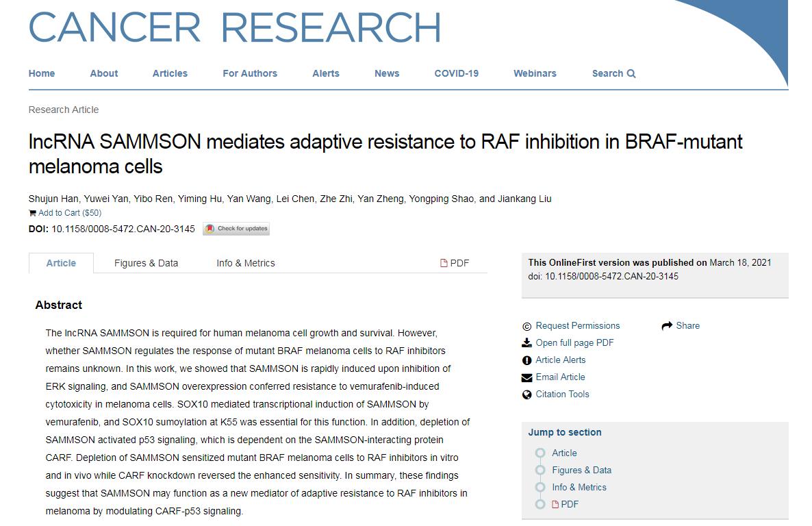Open the COVID-19 navigation item

click(456, 73)
